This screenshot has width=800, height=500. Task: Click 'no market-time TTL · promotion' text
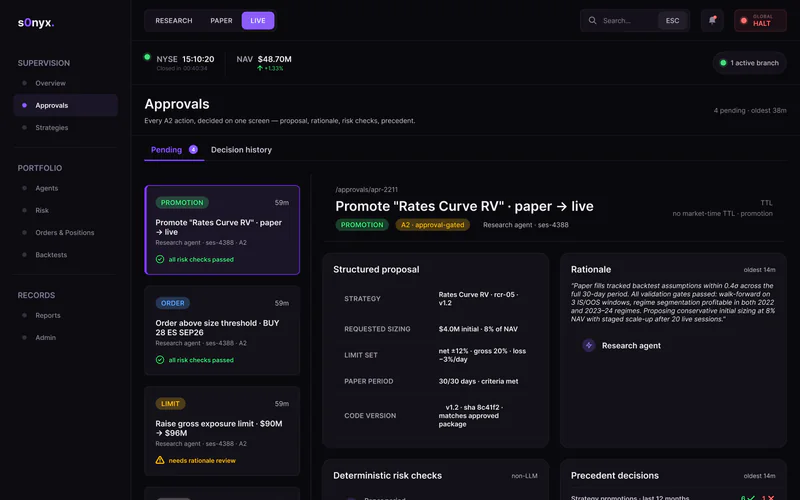point(722,213)
